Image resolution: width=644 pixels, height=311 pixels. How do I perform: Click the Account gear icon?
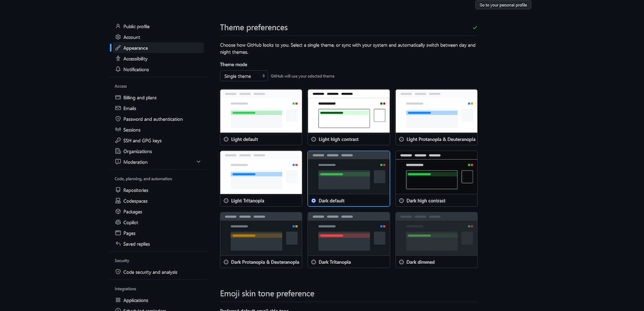tap(118, 37)
